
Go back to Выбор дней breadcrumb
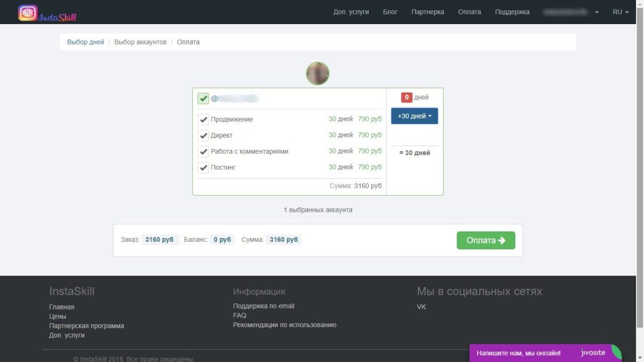click(85, 42)
